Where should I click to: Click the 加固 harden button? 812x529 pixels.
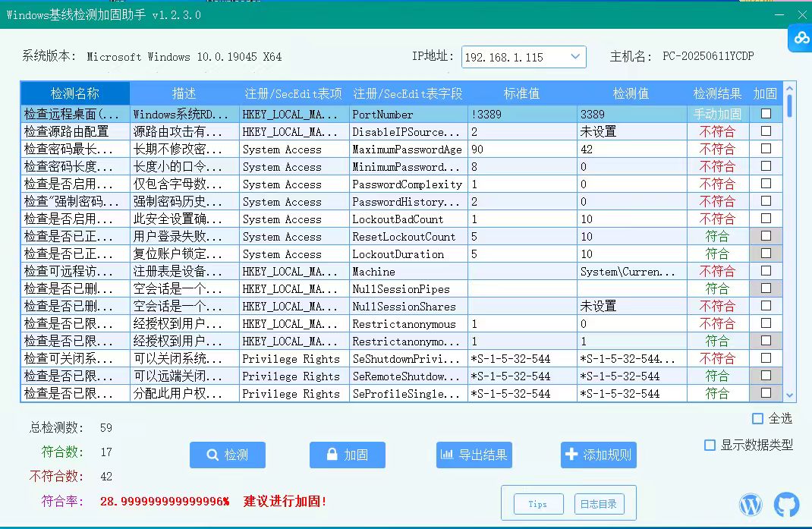(348, 455)
